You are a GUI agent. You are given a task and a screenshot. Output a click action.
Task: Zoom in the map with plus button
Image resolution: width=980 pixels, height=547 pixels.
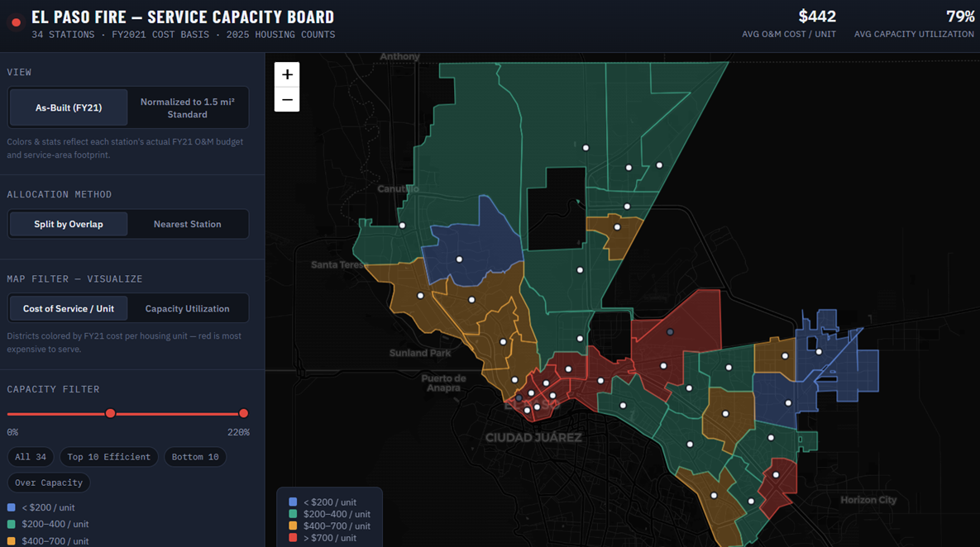coord(287,74)
